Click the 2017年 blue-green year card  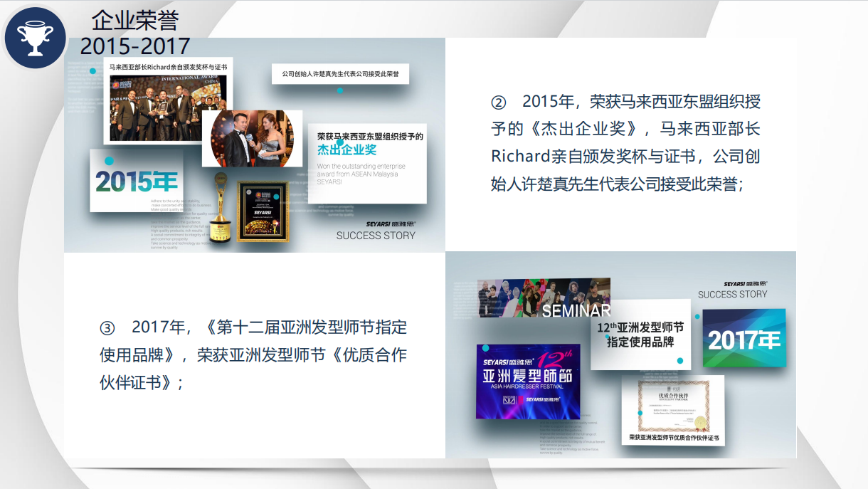(744, 339)
